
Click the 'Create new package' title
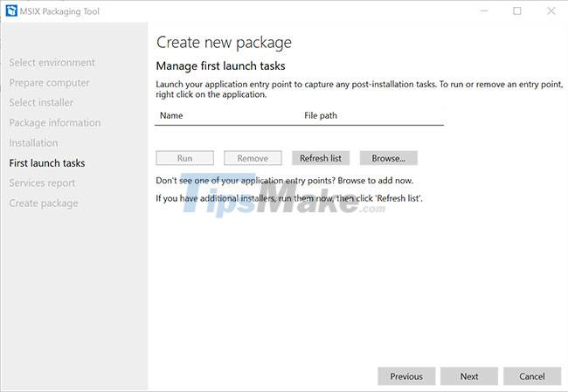coord(224,43)
